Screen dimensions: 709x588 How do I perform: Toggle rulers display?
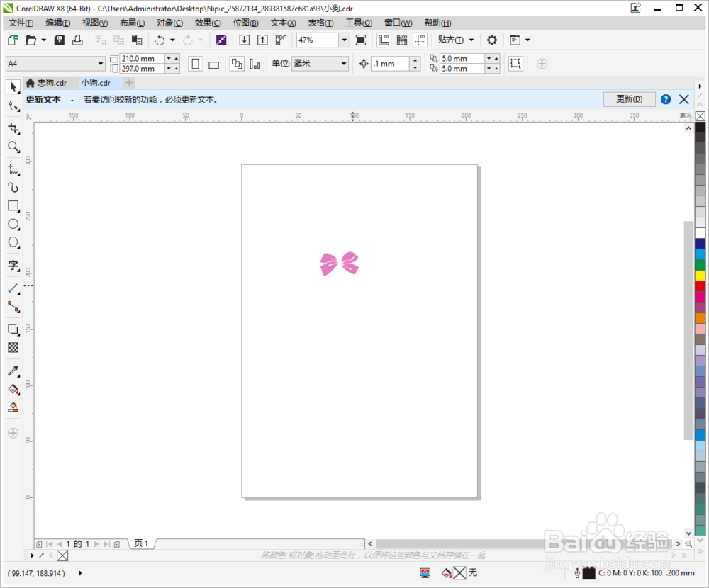[x=384, y=40]
